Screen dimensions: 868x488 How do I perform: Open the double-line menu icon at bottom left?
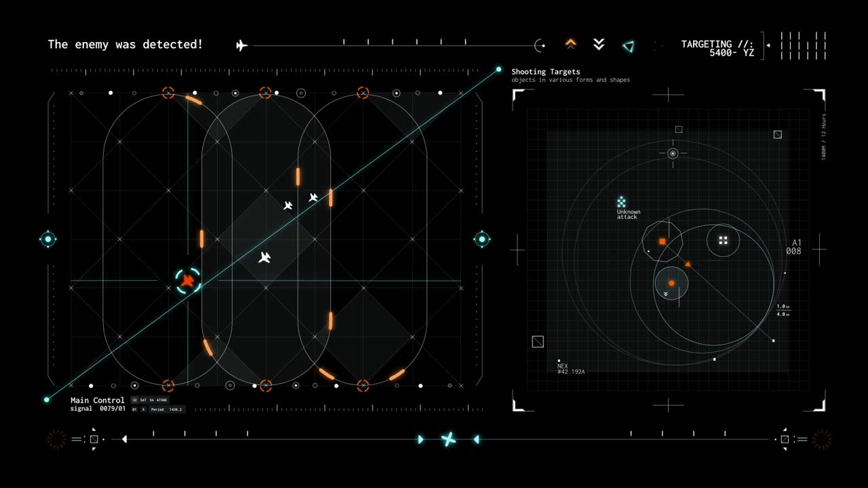76,439
